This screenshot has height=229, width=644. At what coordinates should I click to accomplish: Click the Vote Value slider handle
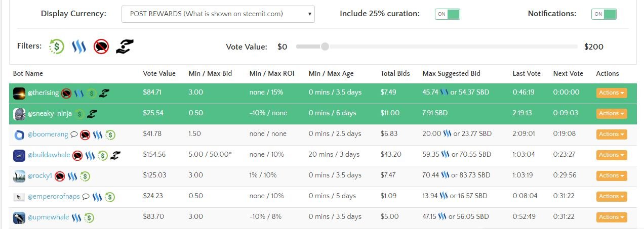coord(325,47)
